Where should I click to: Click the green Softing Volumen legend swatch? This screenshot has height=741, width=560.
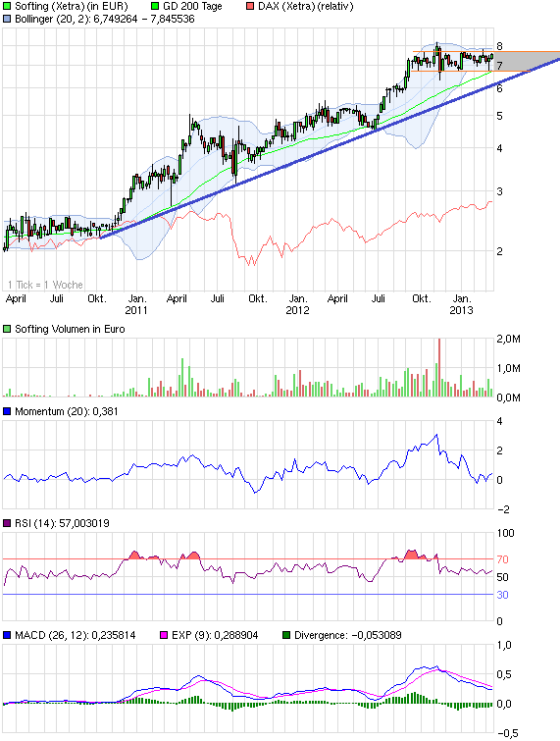[7, 329]
